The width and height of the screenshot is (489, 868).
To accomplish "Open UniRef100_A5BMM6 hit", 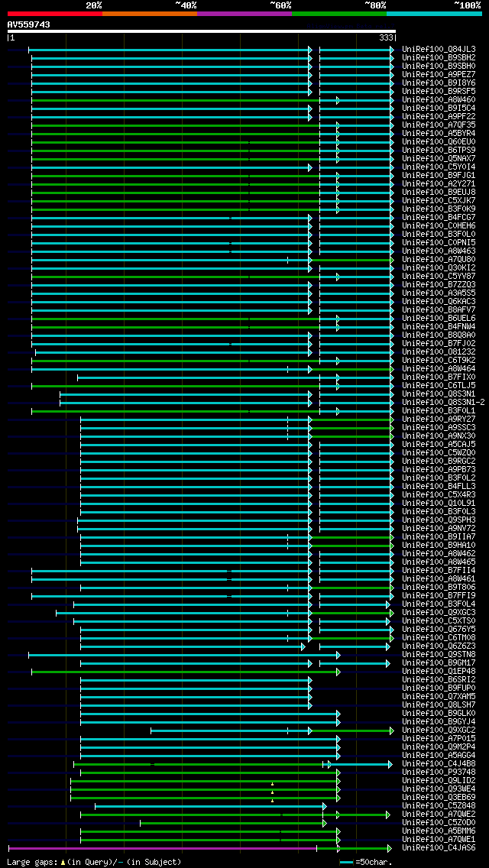I will (x=439, y=831).
